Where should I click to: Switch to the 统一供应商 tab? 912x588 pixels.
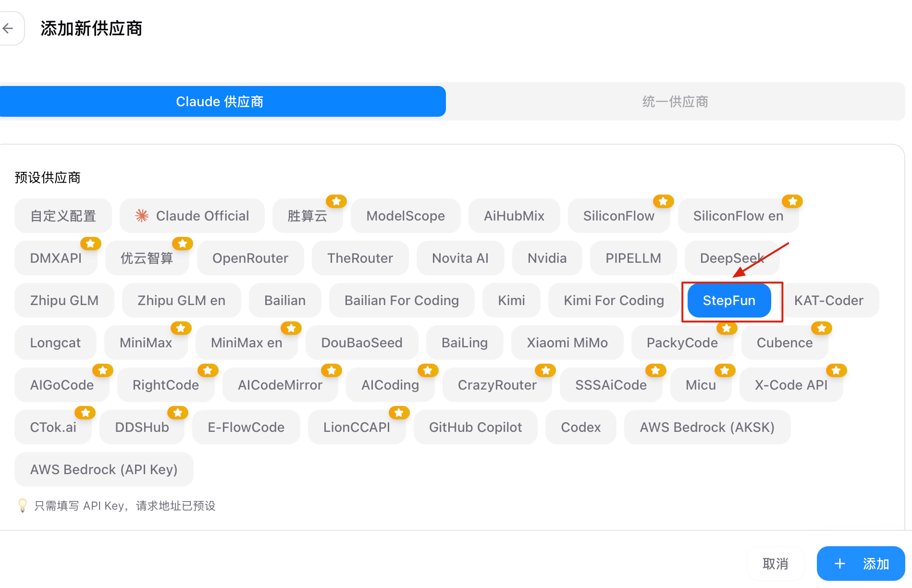pyautogui.click(x=675, y=101)
